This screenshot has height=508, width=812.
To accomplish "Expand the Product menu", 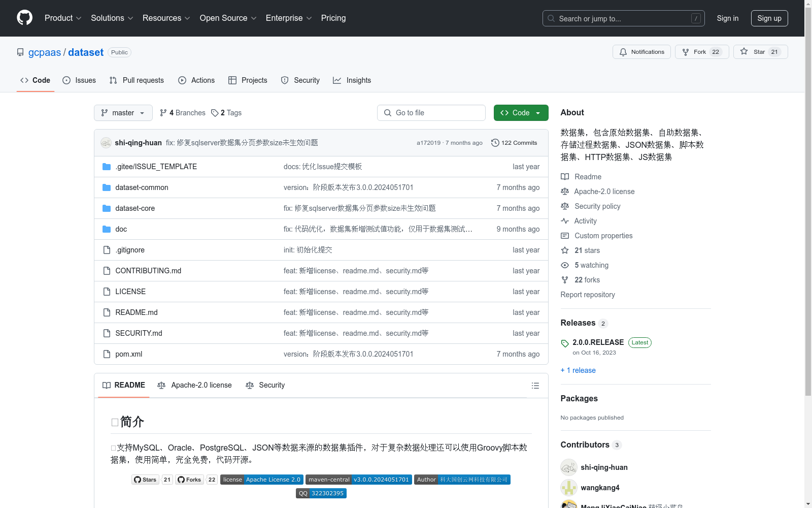I will pos(63,18).
